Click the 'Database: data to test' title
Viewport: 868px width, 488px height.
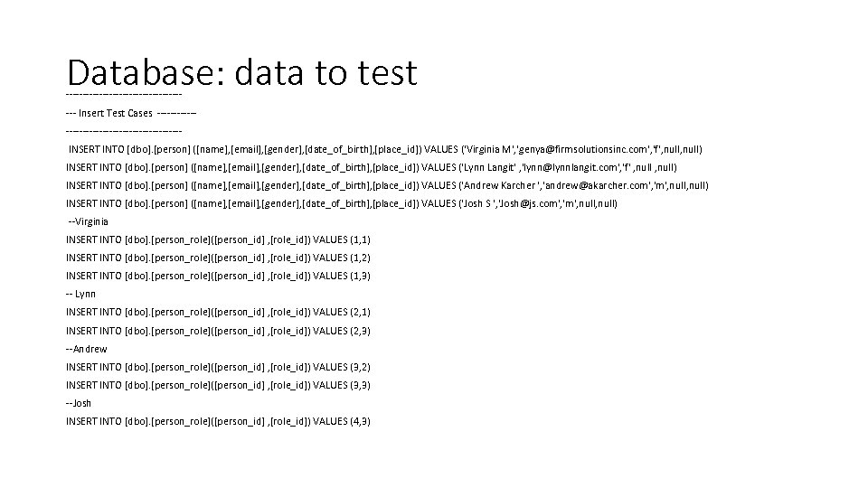(x=242, y=72)
